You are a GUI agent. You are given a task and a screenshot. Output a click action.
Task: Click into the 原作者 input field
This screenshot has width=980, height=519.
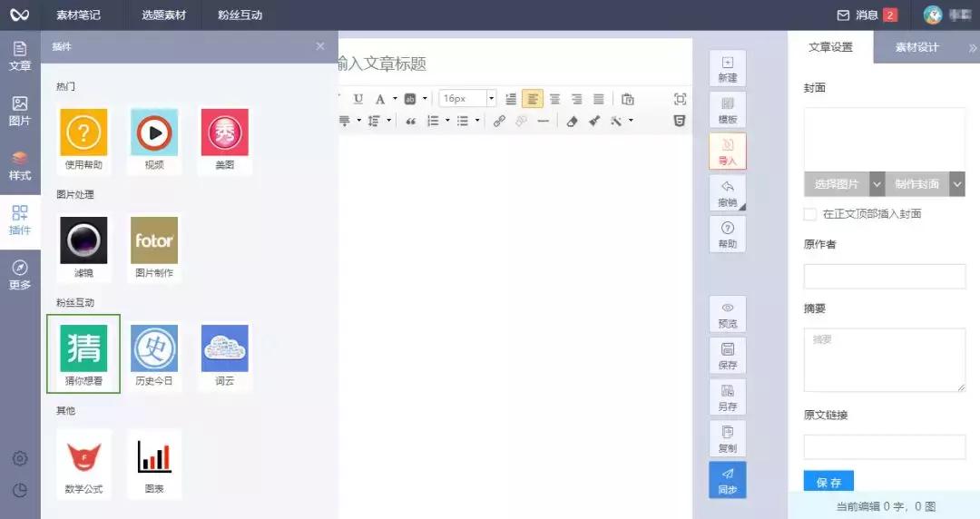click(885, 276)
